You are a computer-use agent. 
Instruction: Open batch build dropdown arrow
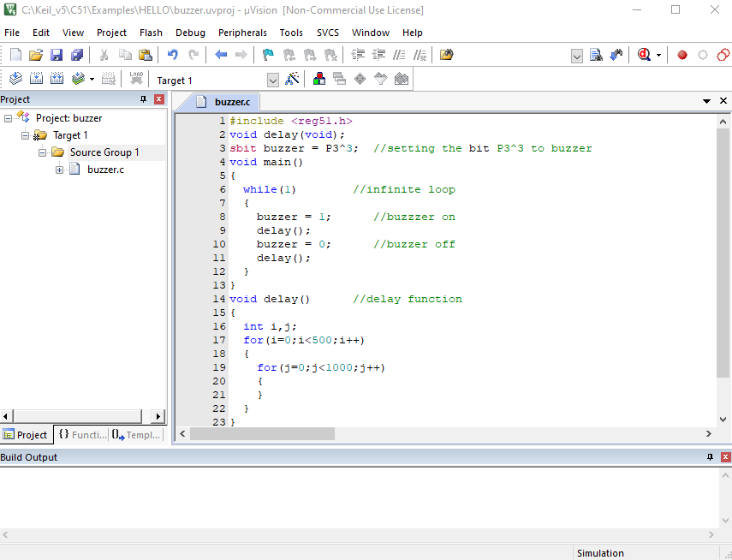click(92, 79)
